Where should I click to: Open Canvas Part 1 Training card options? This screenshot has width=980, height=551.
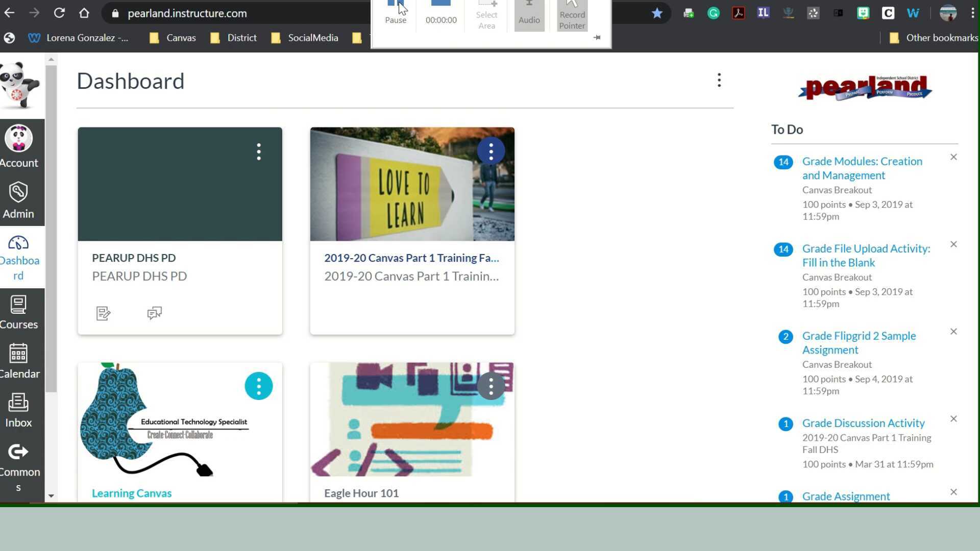pyautogui.click(x=491, y=151)
